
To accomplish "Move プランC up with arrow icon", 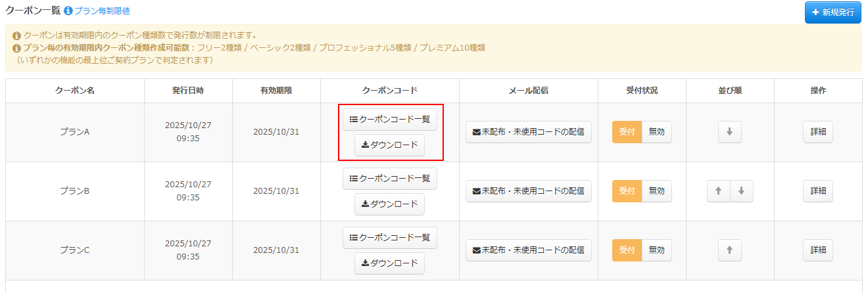I will coord(729,250).
